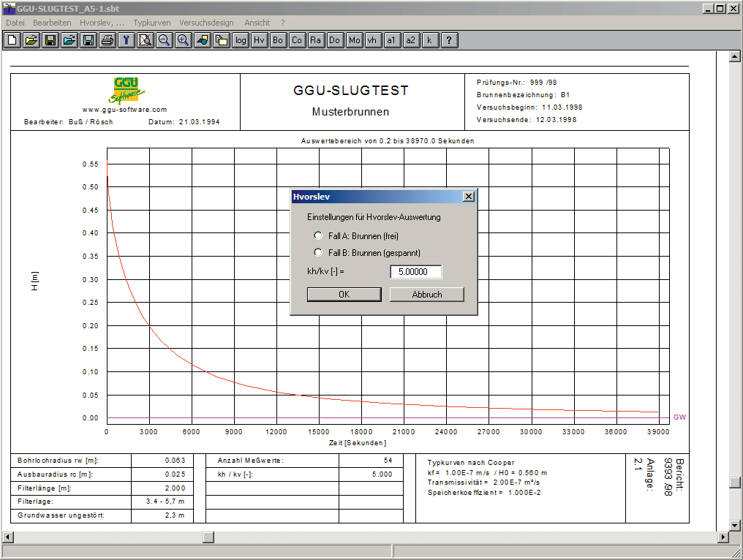Open the Hvorslev, ... menu
Viewport: 743px width, 560px height.
tap(102, 23)
